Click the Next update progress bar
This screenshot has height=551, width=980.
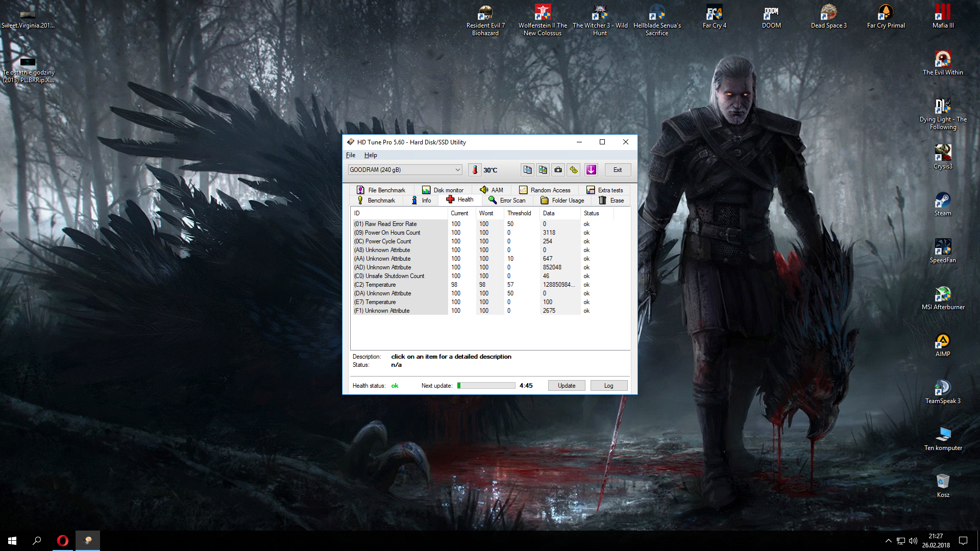click(486, 386)
